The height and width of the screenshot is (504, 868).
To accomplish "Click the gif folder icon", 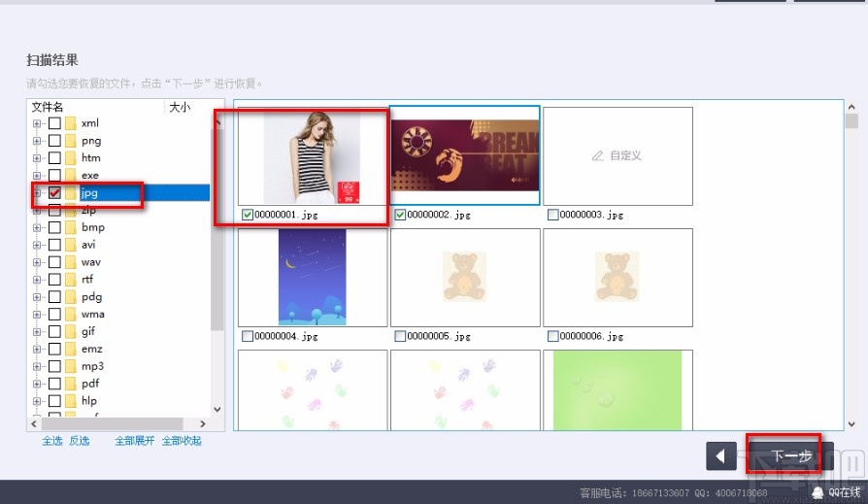I will (70, 331).
